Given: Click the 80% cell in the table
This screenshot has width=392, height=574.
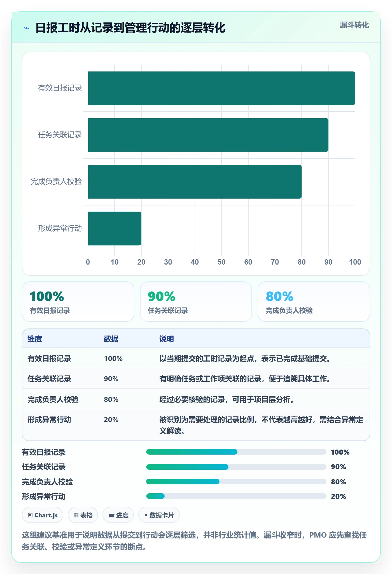Looking at the screenshot, I should pyautogui.click(x=111, y=399).
